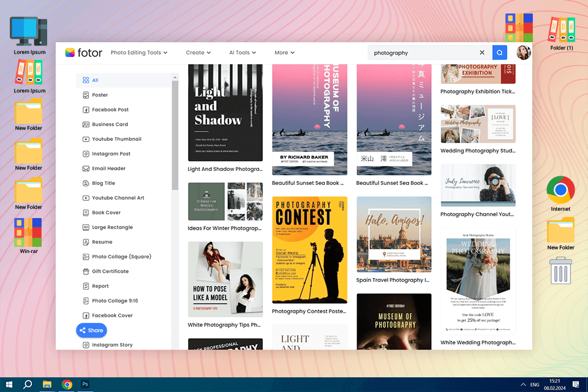
Task: Open the Spain Travel Photography thumbnail
Action: point(394,234)
